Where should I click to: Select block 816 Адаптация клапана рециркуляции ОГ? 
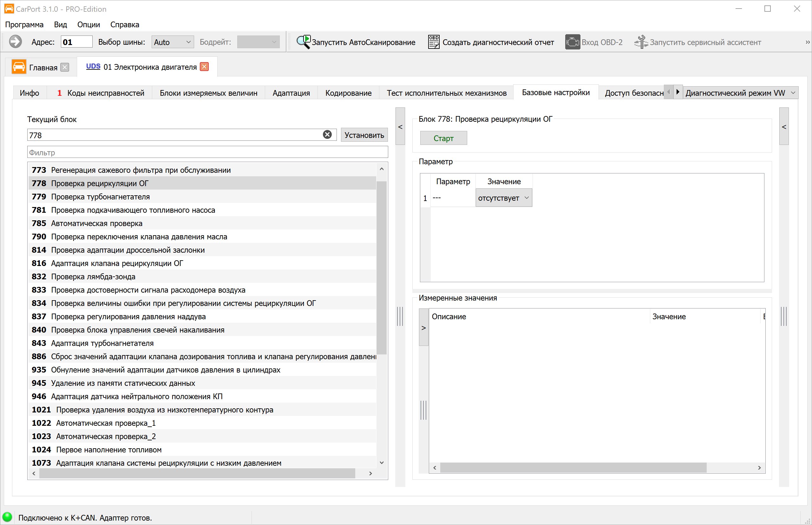click(202, 263)
